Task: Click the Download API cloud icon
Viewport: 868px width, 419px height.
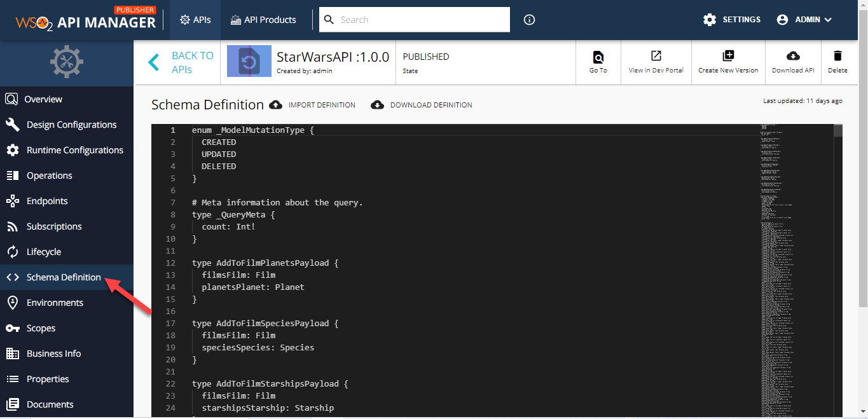Action: click(x=792, y=56)
